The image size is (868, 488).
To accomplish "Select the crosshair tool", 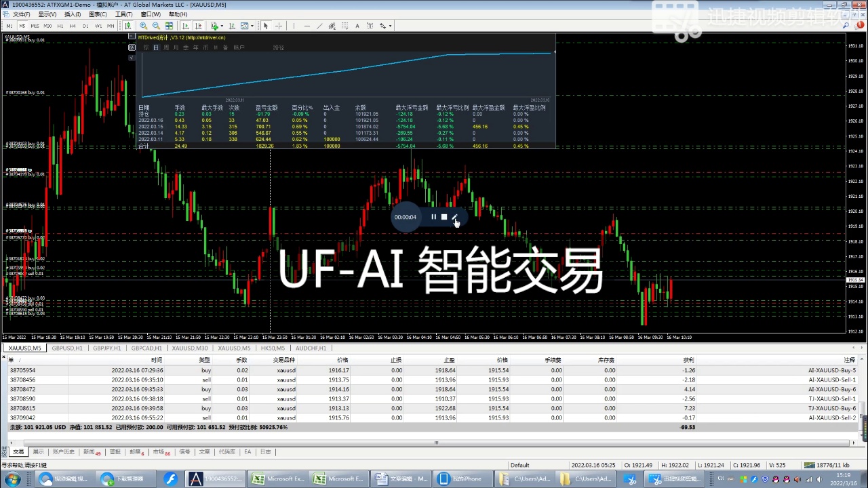I will [278, 26].
